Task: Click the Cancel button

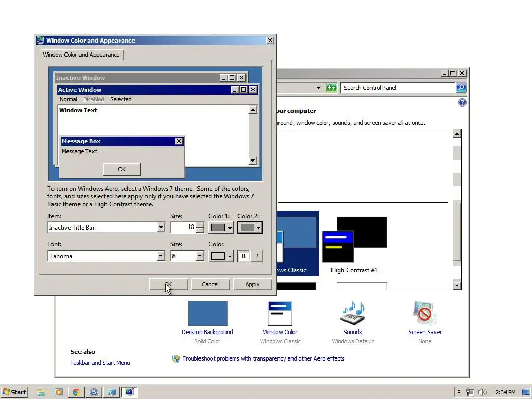Action: tap(210, 284)
